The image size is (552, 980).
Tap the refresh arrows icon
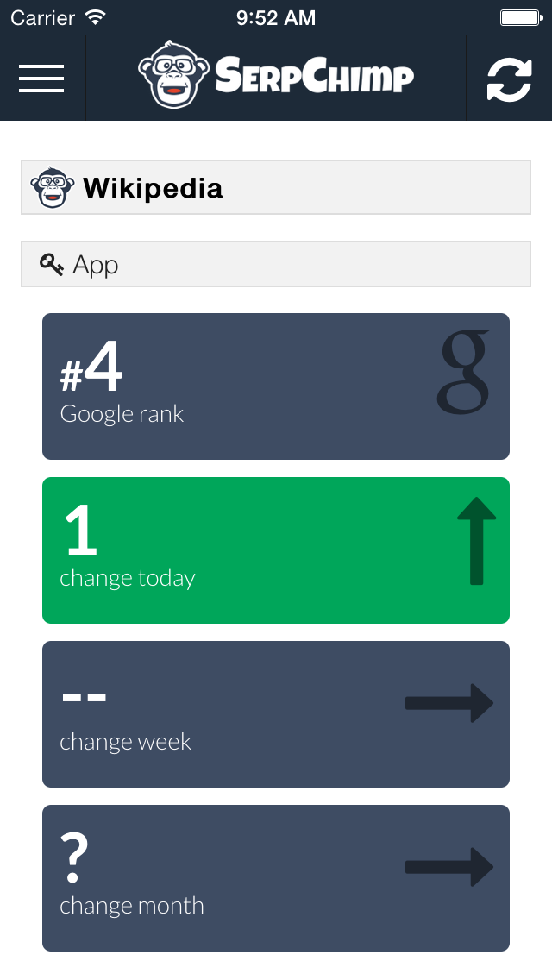[509, 79]
